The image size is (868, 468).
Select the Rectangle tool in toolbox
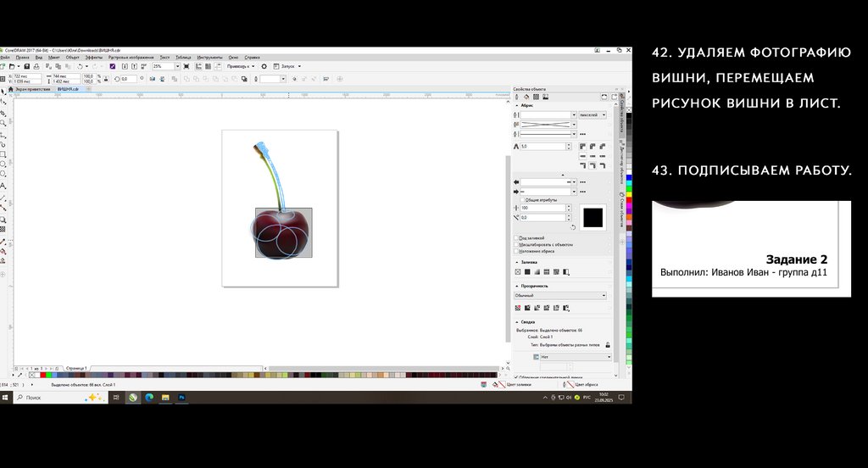pyautogui.click(x=3, y=154)
